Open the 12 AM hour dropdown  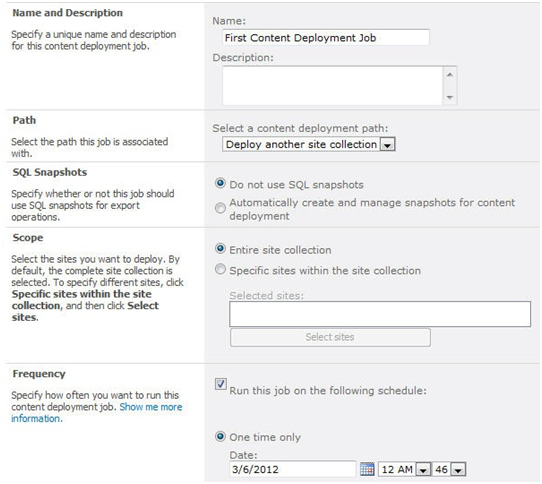pos(423,469)
